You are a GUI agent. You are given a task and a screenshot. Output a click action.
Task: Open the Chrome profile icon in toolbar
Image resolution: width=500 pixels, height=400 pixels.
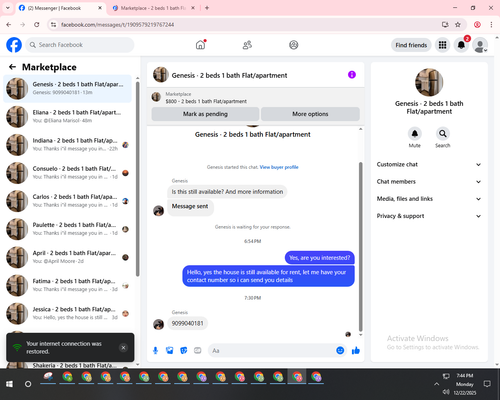(x=477, y=25)
